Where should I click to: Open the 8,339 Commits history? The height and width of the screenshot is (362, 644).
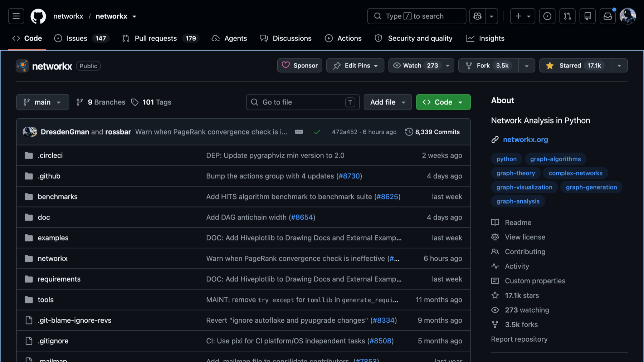click(433, 132)
